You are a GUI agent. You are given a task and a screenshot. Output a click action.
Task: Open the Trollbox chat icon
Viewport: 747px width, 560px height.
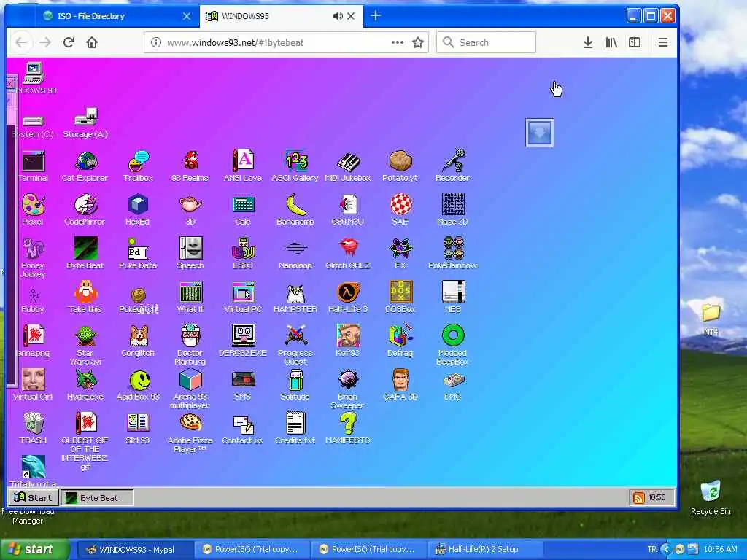point(138,166)
